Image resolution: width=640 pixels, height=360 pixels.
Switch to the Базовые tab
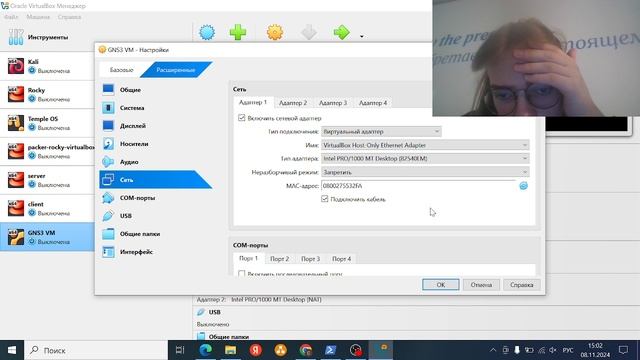click(122, 70)
